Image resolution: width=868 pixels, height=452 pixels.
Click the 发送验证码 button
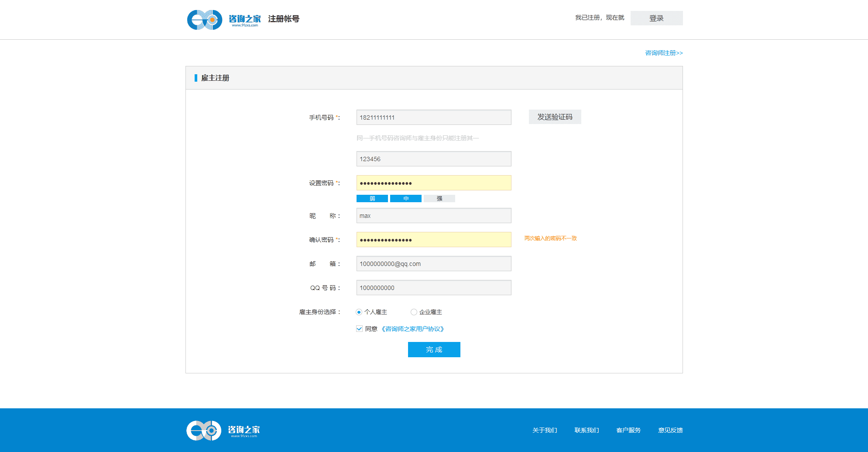tap(555, 117)
